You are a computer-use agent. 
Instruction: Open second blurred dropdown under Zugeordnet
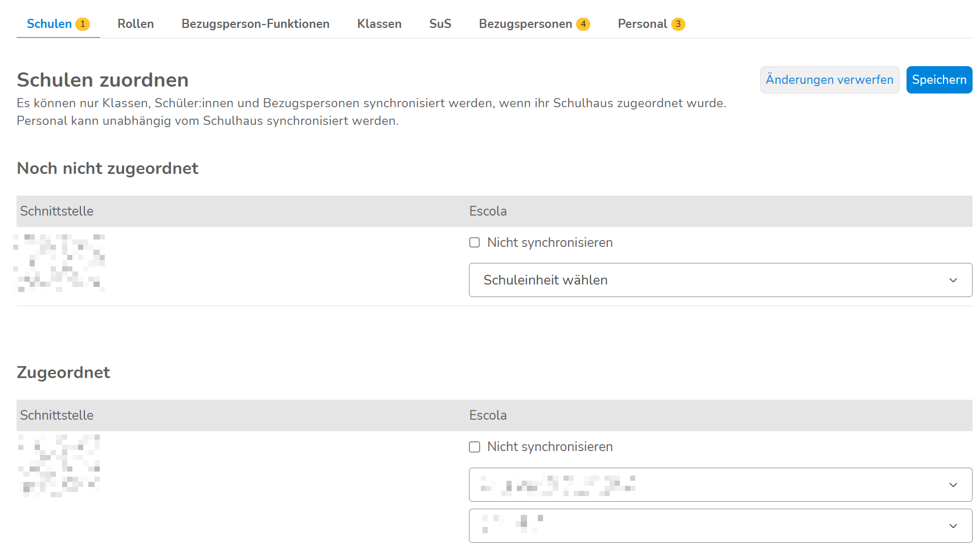[x=720, y=526]
